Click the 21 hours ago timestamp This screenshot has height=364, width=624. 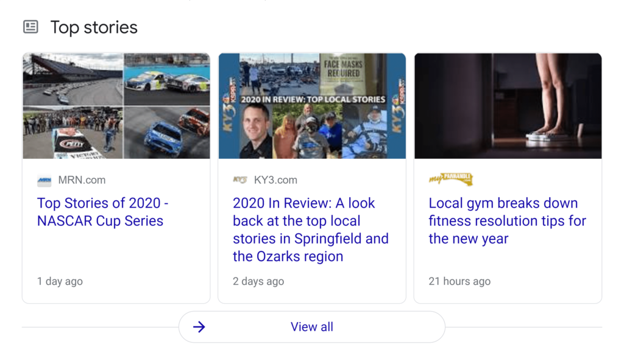click(459, 281)
